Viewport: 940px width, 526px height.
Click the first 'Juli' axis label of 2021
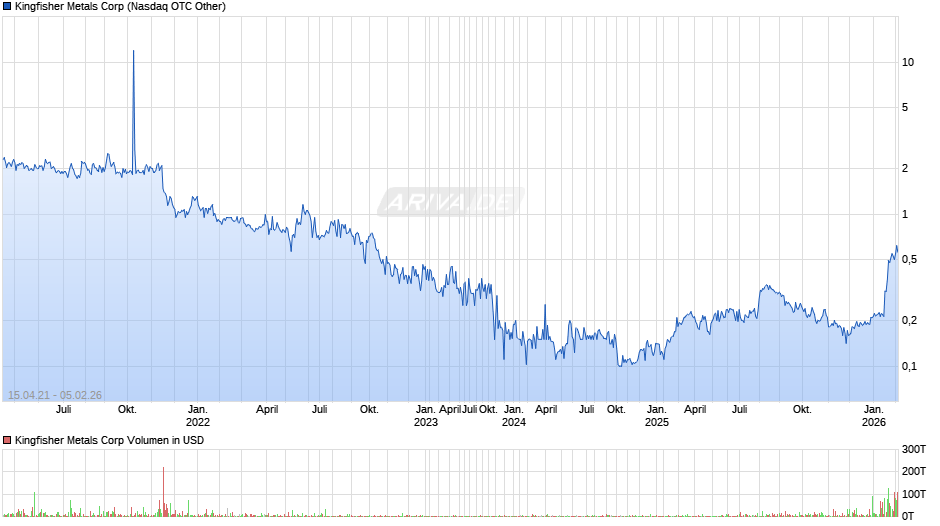64,410
